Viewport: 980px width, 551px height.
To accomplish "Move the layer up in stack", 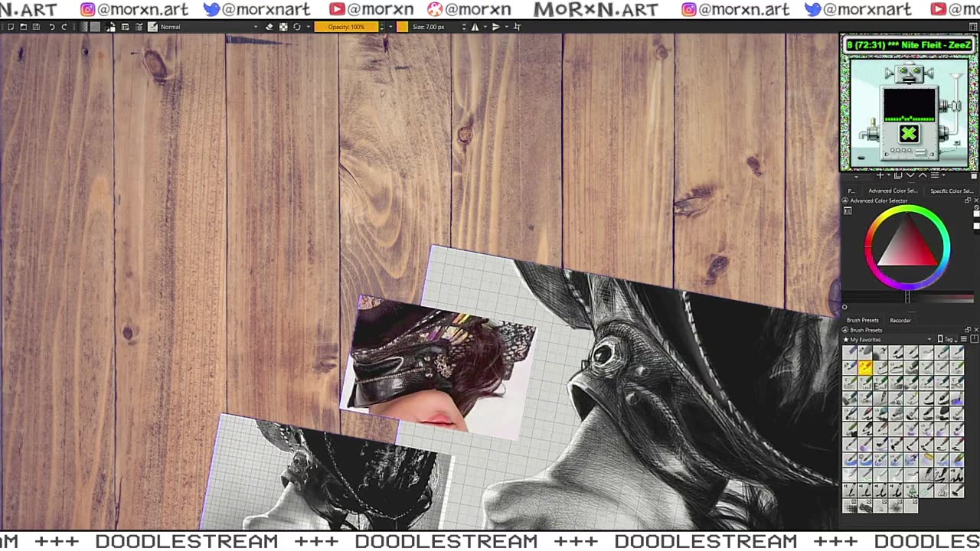I will pos(923,175).
